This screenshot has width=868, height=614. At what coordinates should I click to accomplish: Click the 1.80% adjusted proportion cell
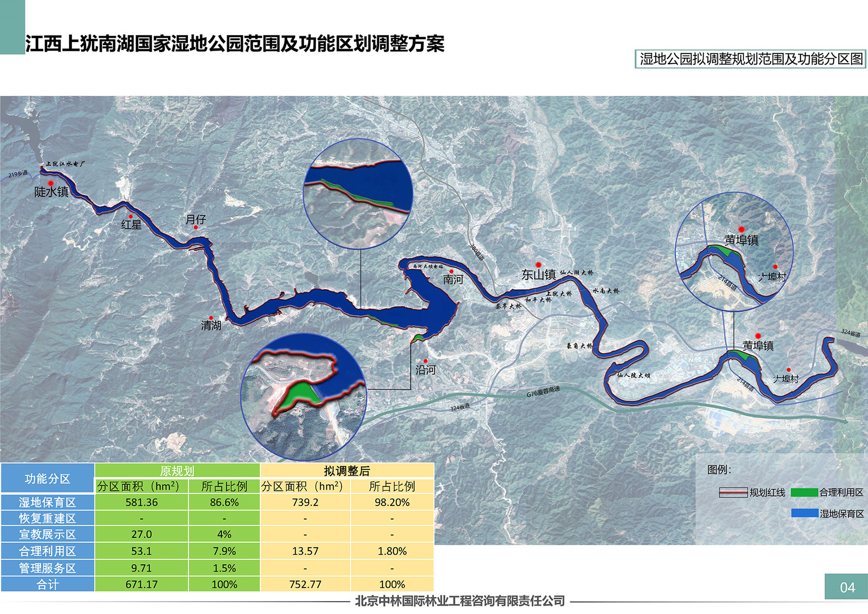[392, 551]
